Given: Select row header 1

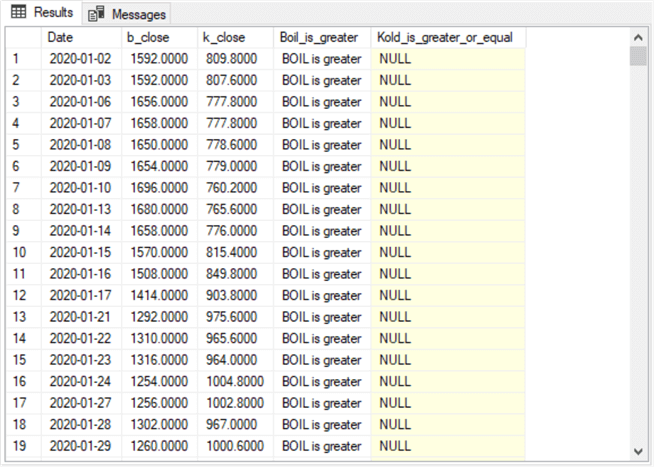Looking at the screenshot, I should coord(24,59).
